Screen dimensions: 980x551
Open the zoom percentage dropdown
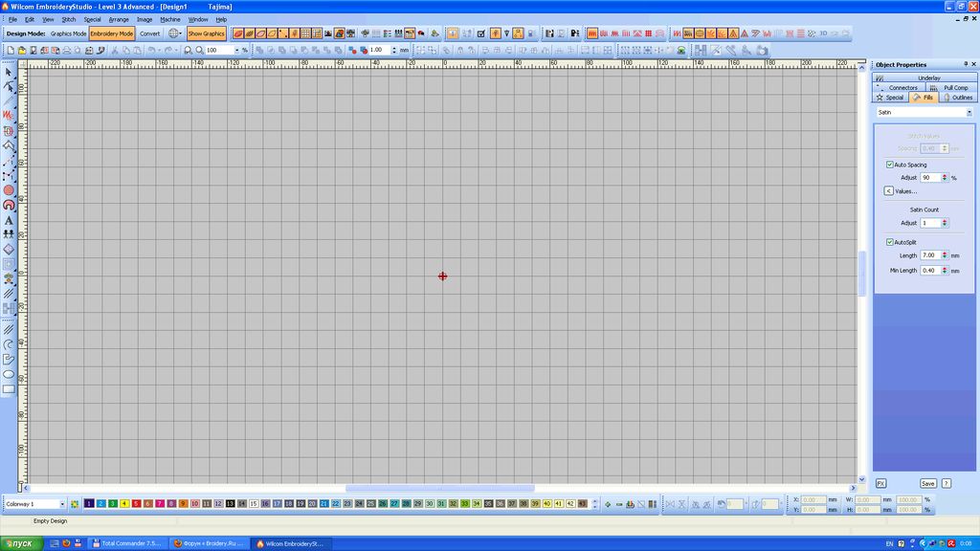pyautogui.click(x=234, y=50)
